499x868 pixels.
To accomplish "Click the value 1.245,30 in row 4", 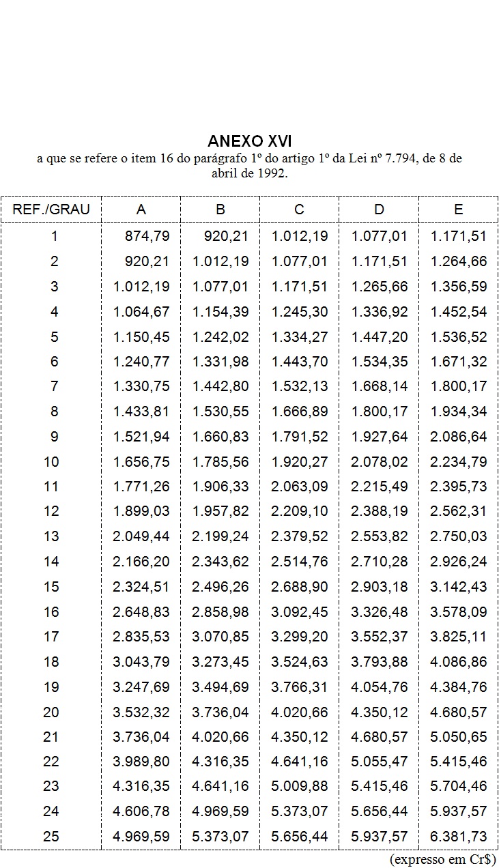I will (x=300, y=312).
